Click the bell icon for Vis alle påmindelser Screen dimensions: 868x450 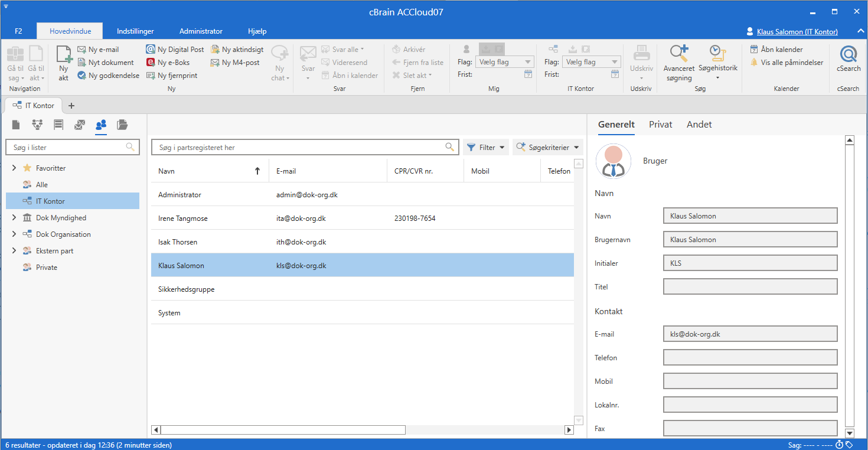pos(754,63)
